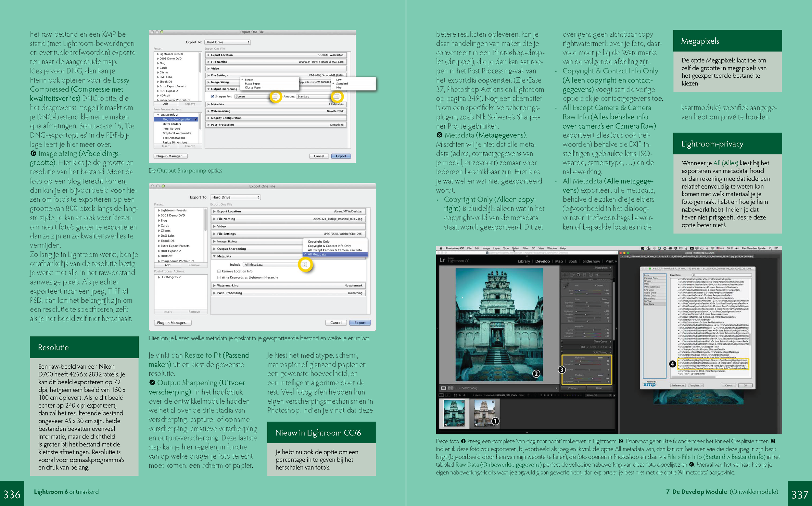Viewport: 812px width, 506px height.
Task: Enable the Remove Location Info checkbox
Action: tap(219, 272)
